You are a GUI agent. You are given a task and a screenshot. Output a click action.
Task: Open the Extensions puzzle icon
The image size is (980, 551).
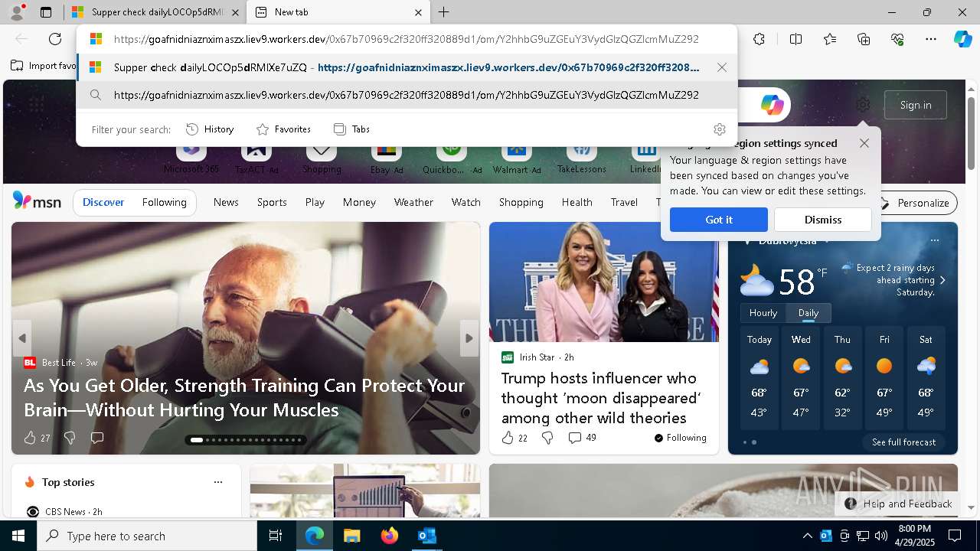(759, 39)
